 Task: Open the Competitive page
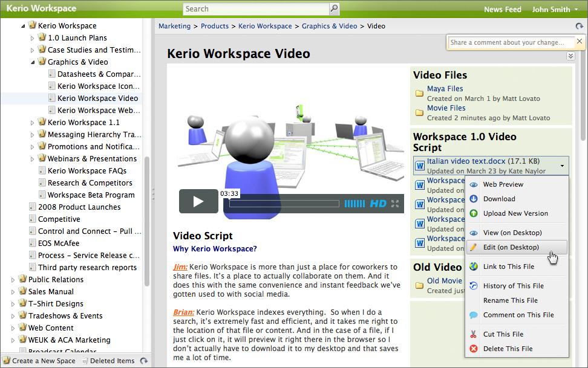click(x=59, y=219)
